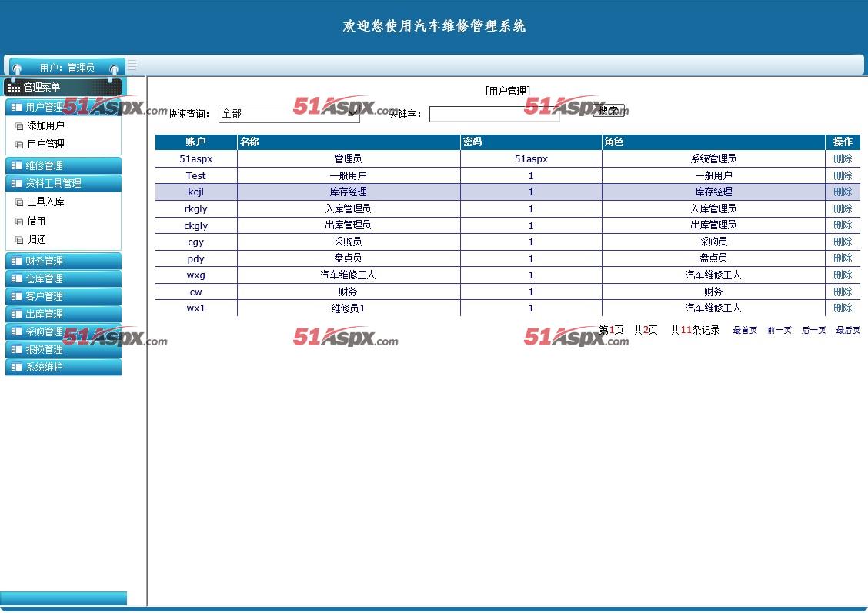
Task: Click the icon next to 客户管理 section
Action: click(16, 296)
